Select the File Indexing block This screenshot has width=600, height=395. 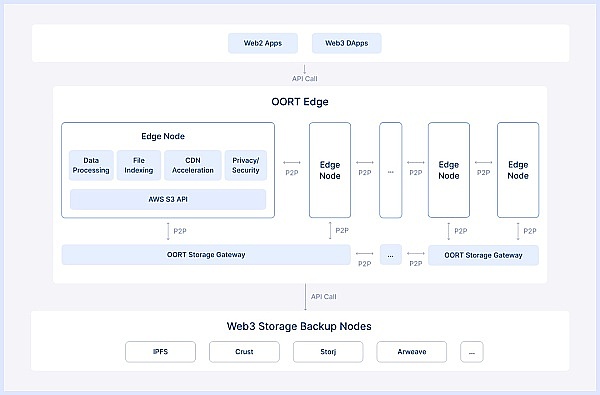pos(139,165)
